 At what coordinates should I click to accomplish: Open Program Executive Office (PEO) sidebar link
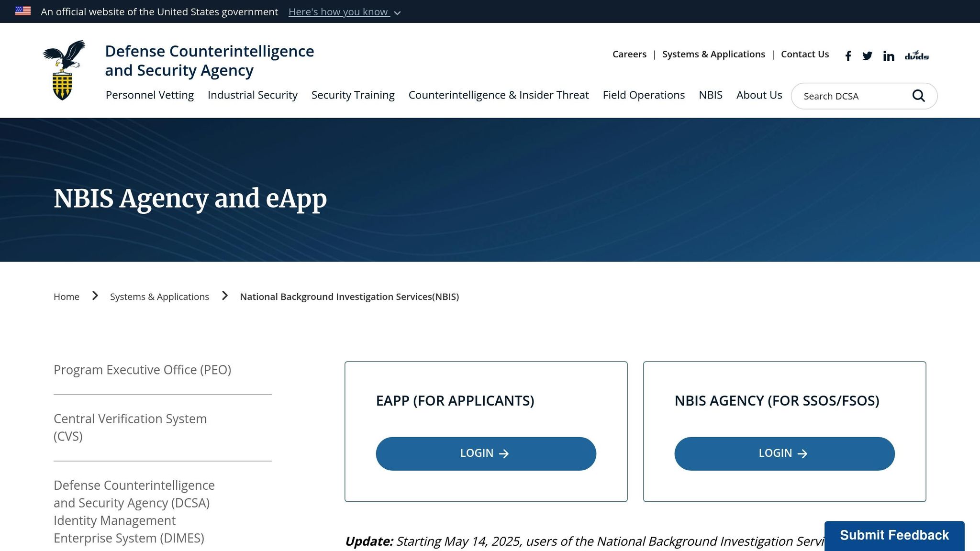142,370
